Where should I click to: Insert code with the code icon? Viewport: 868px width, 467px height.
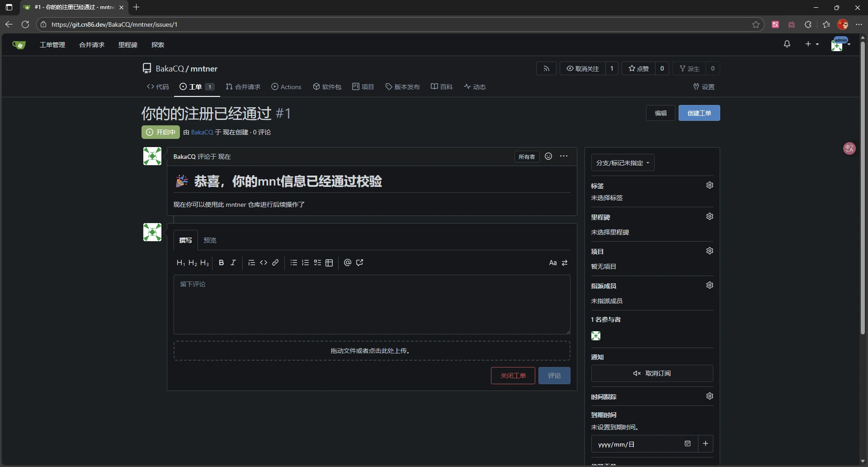coord(264,263)
